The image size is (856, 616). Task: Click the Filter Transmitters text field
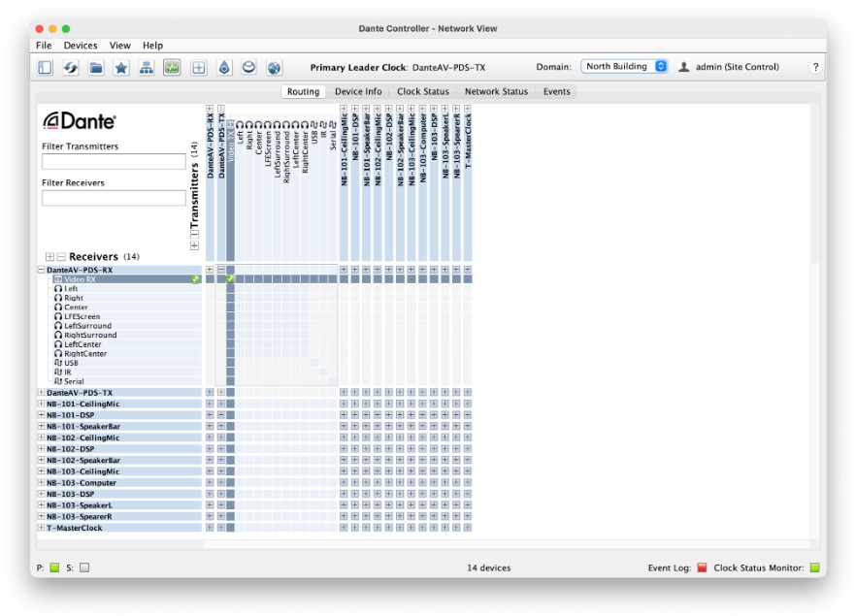(114, 161)
